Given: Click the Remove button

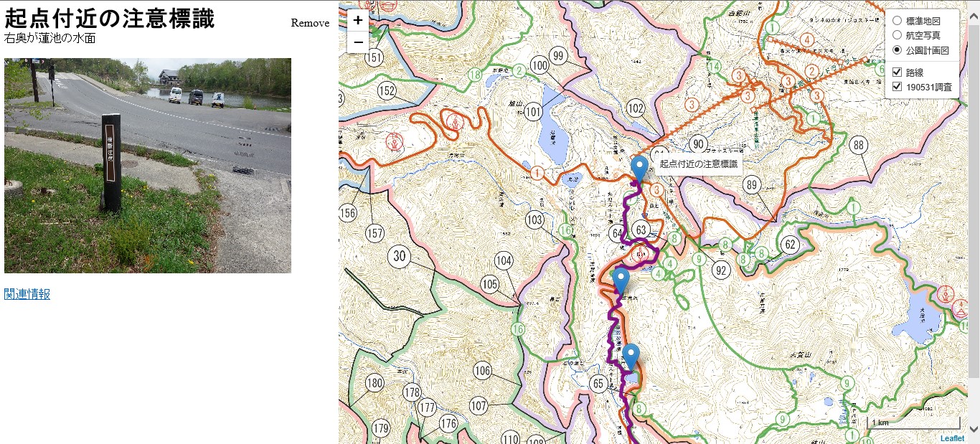Looking at the screenshot, I should (310, 23).
